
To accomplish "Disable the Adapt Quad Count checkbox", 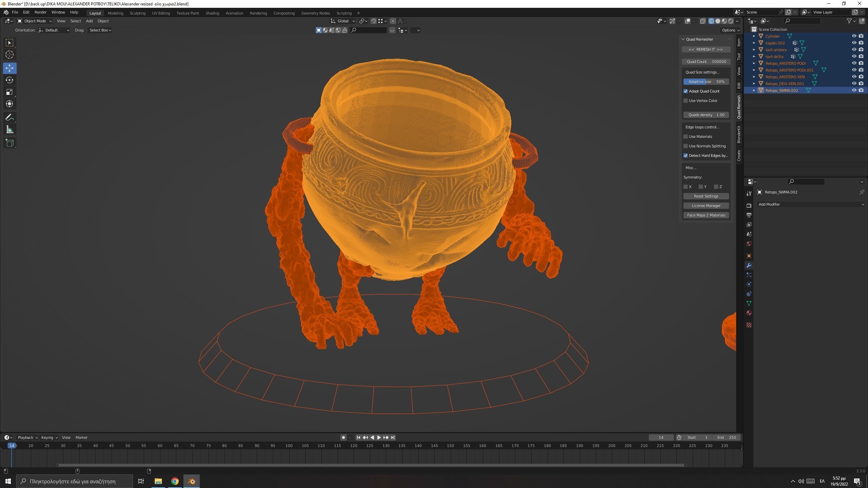I will coord(686,91).
